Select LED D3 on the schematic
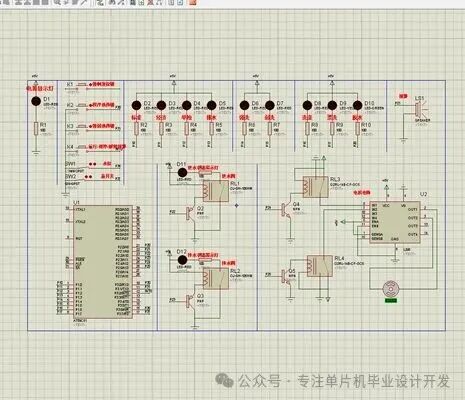Viewport: 465px width, 400px height. [x=161, y=105]
